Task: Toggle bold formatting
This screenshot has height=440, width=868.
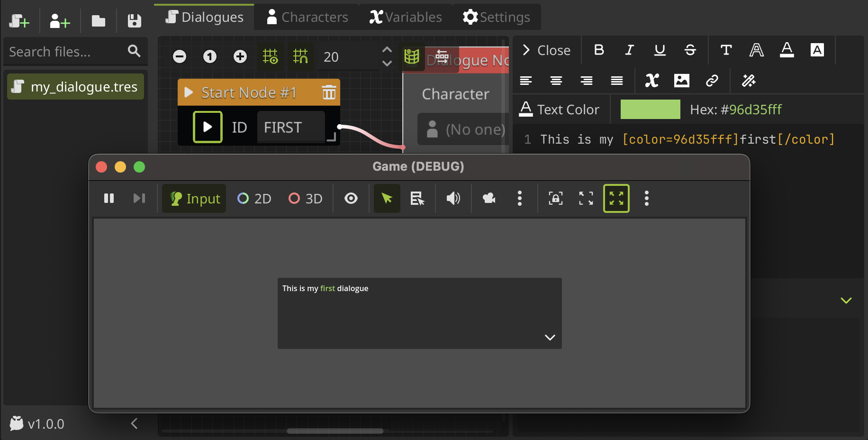Action: coord(599,50)
